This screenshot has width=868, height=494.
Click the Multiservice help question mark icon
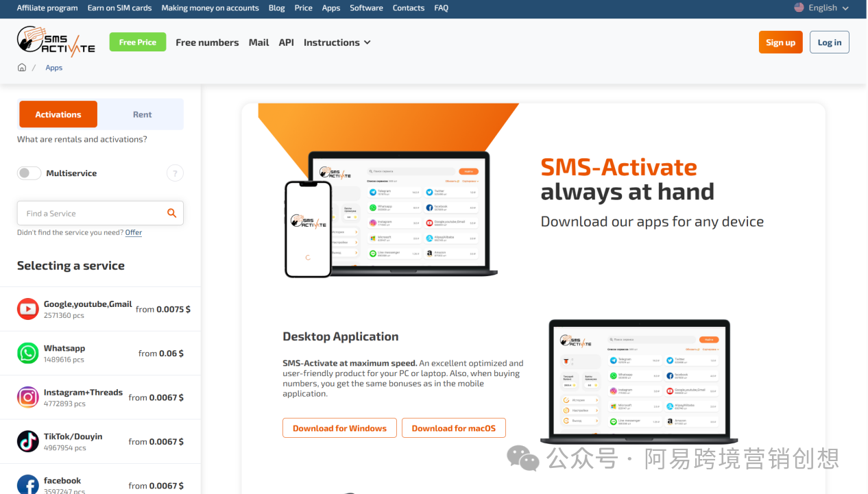pyautogui.click(x=175, y=173)
